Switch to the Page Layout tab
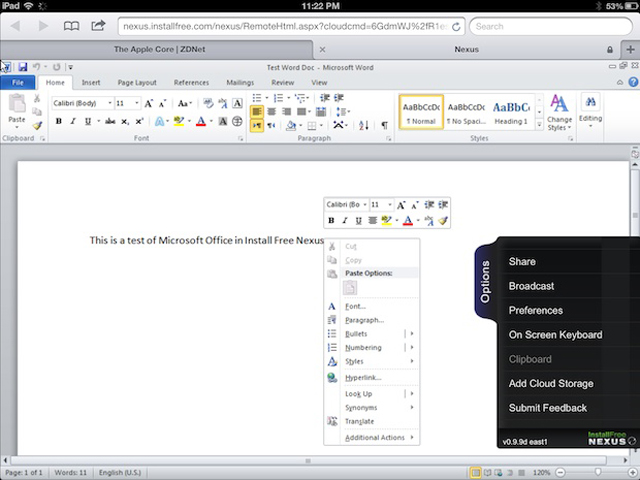Image resolution: width=640 pixels, height=480 pixels. point(137,82)
